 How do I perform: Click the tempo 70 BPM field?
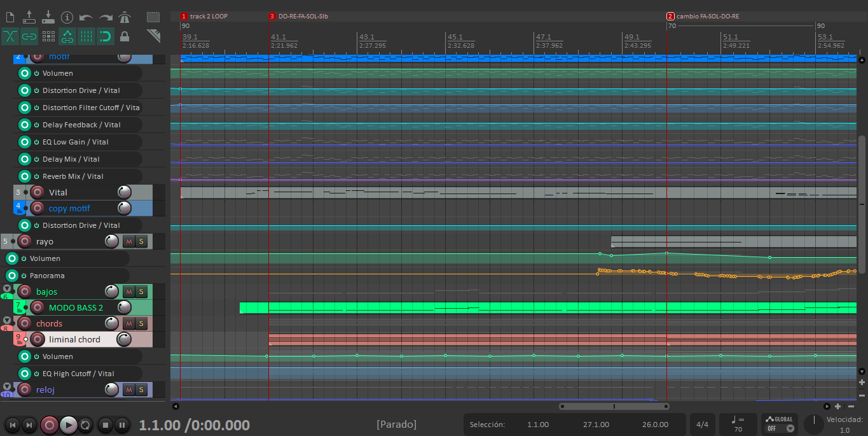click(x=738, y=425)
